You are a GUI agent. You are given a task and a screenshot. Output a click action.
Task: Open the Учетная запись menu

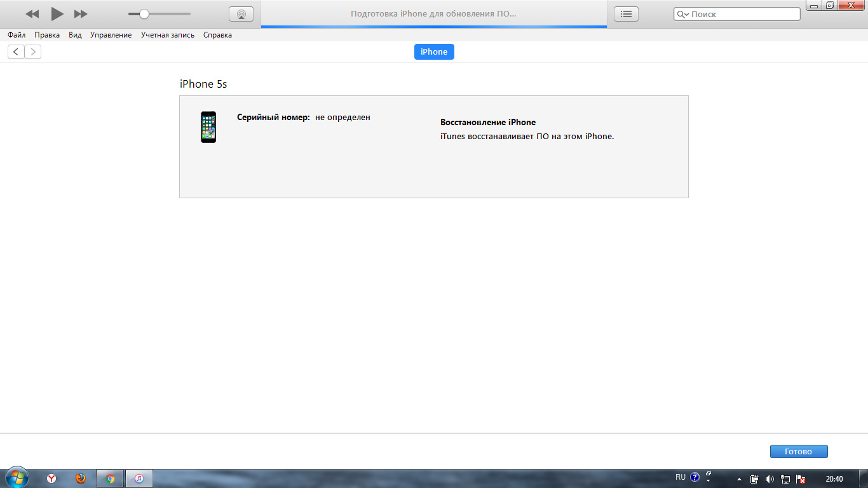(168, 35)
